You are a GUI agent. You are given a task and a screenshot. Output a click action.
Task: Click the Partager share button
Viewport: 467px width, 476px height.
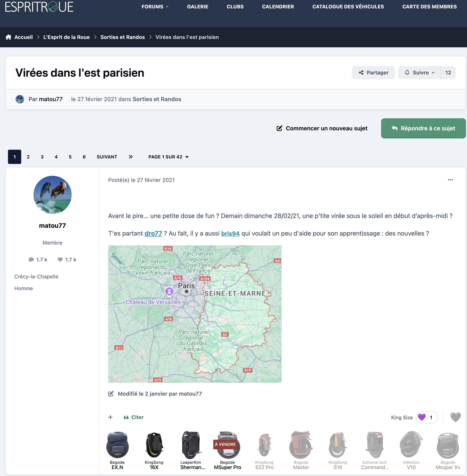[373, 73]
